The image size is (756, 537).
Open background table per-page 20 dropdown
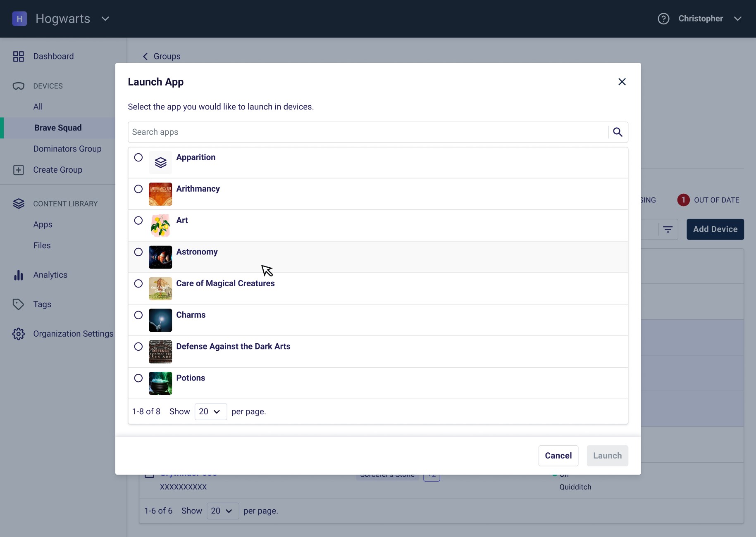point(223,511)
